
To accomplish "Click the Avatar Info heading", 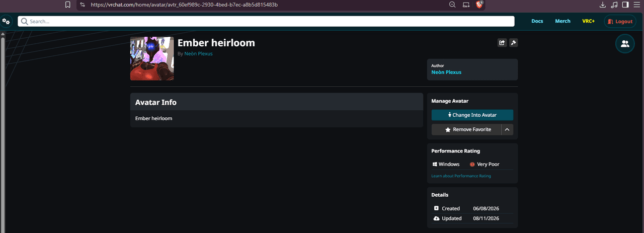I will [x=156, y=102].
